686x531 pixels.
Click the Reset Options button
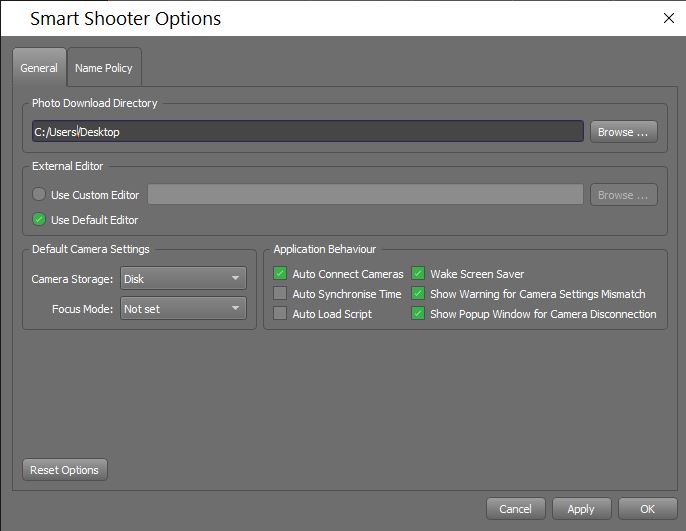[x=64, y=470]
